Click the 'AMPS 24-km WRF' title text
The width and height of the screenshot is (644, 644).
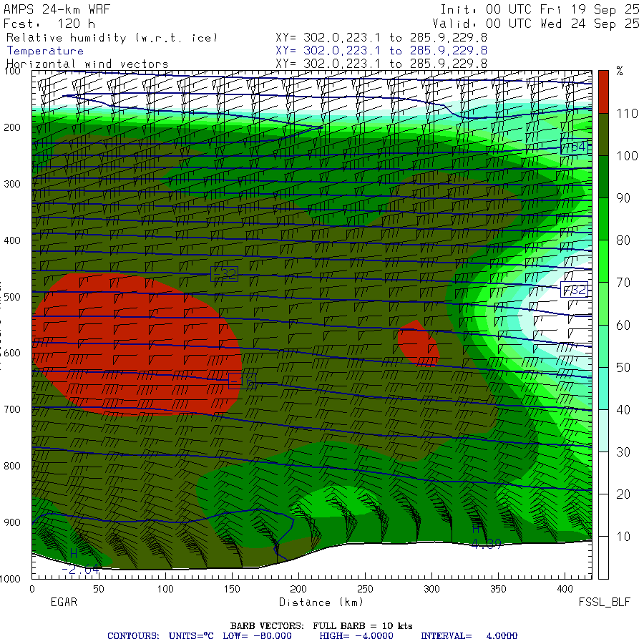click(57, 9)
